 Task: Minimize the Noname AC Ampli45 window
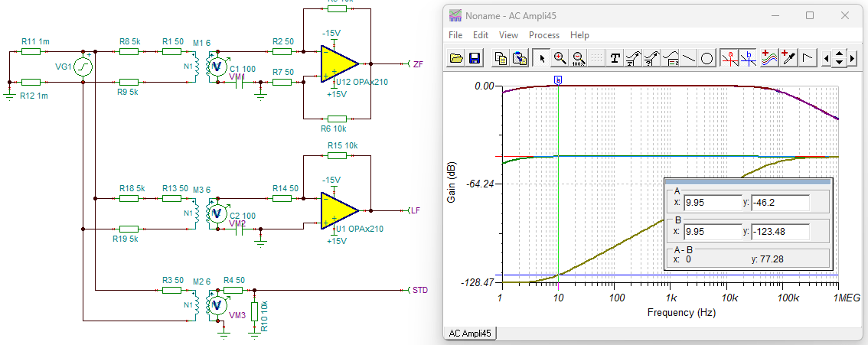pyautogui.click(x=775, y=15)
